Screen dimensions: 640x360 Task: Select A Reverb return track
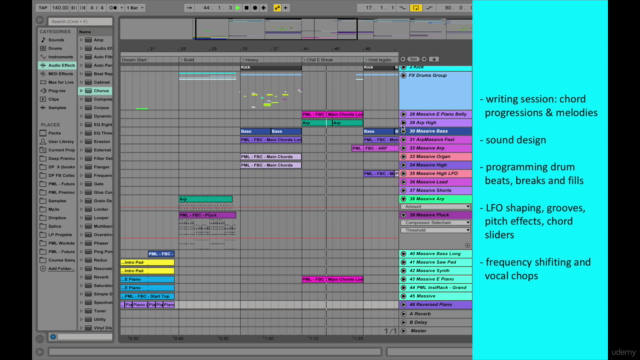click(x=436, y=314)
